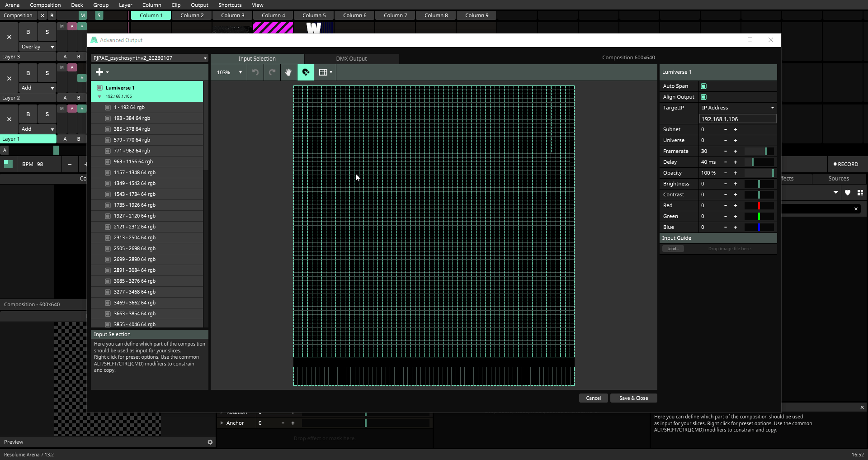Collapse the Lumiverse 1 tree arrow
The width and height of the screenshot is (868, 460).
[99, 96]
